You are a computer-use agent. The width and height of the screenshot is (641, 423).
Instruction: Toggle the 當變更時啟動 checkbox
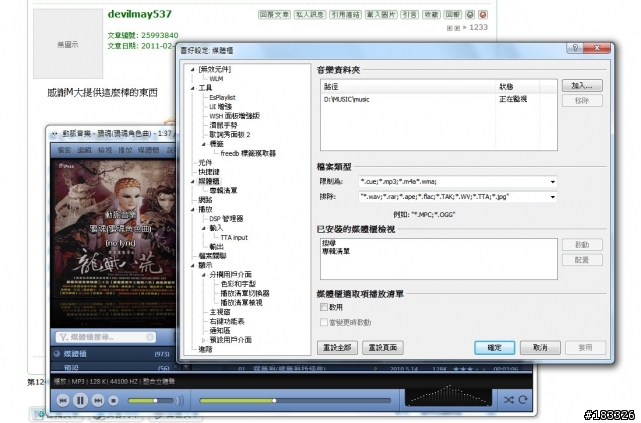[x=324, y=322]
